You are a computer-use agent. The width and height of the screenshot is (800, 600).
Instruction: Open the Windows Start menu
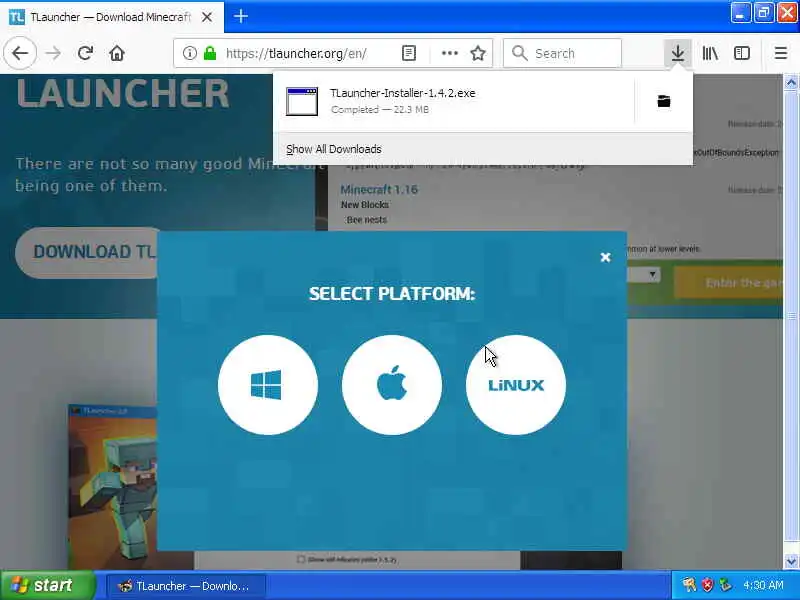(x=47, y=585)
